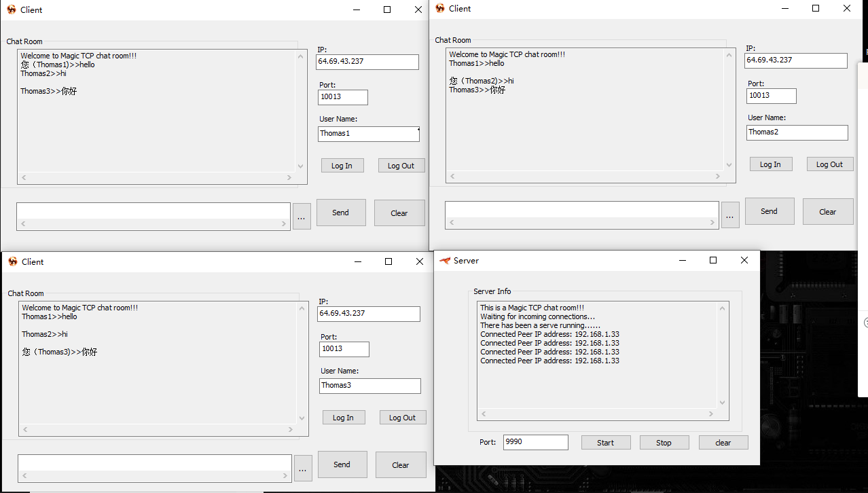Send message from Thomas3 client

tap(342, 464)
